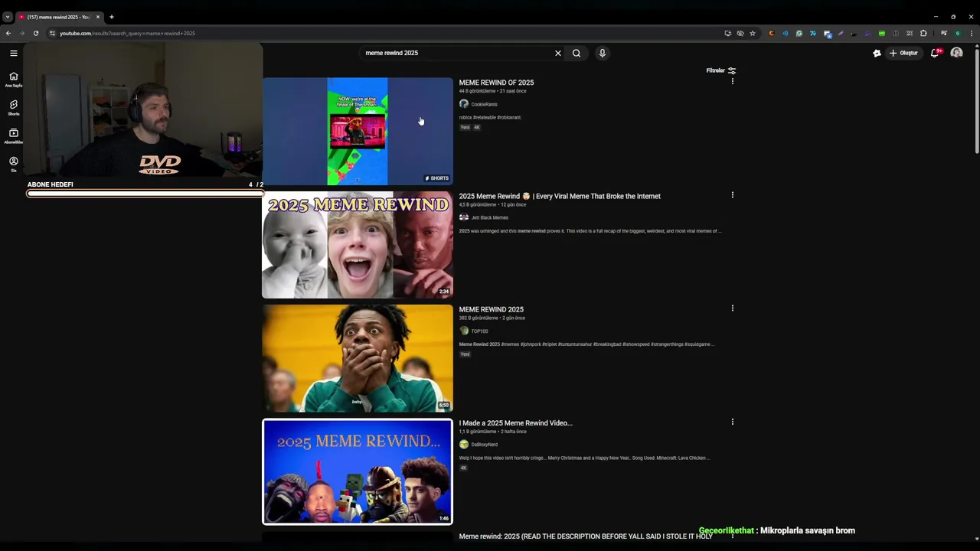
Task: Click the SHORTS badge on first thumbnail
Action: pyautogui.click(x=436, y=178)
